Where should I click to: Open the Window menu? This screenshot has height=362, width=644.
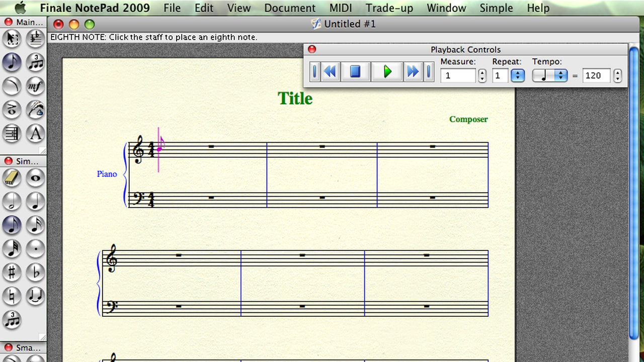446,8
